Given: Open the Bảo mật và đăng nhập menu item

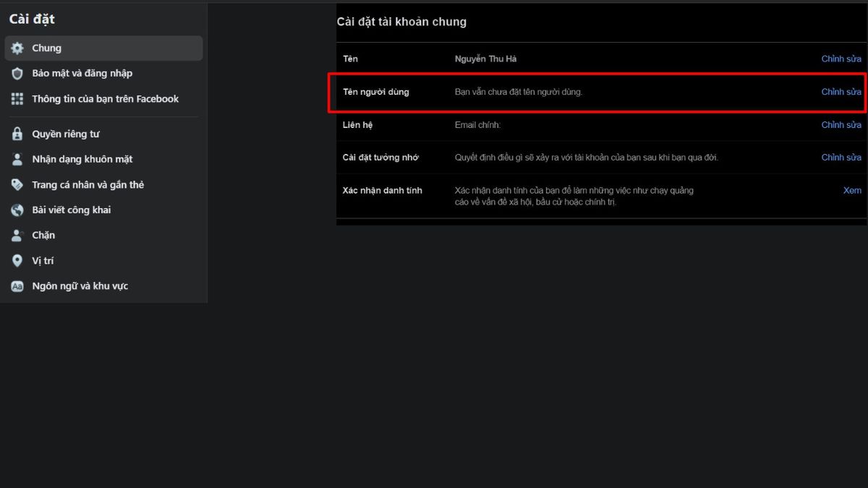Looking at the screenshot, I should tap(82, 74).
